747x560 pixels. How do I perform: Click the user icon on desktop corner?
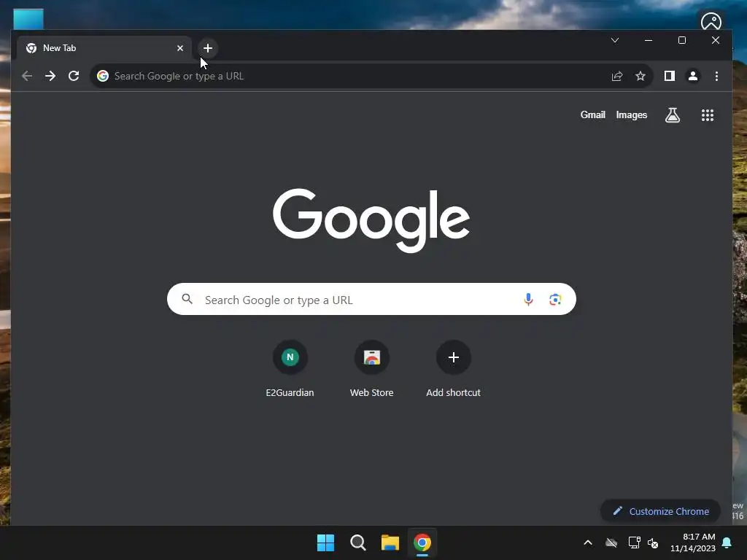click(x=711, y=21)
